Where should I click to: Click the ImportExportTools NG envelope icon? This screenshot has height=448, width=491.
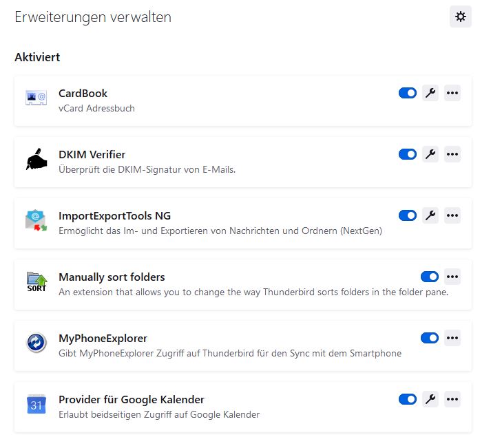(x=36, y=221)
